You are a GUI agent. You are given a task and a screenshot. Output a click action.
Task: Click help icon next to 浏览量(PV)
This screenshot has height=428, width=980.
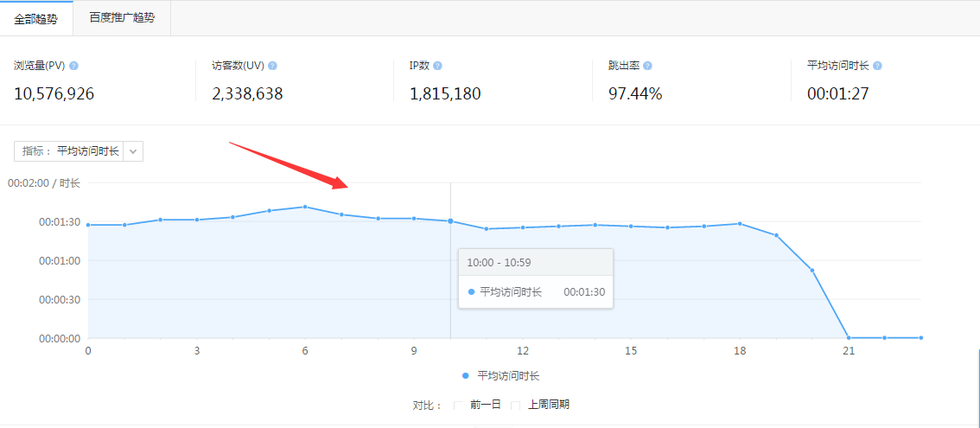click(x=73, y=66)
